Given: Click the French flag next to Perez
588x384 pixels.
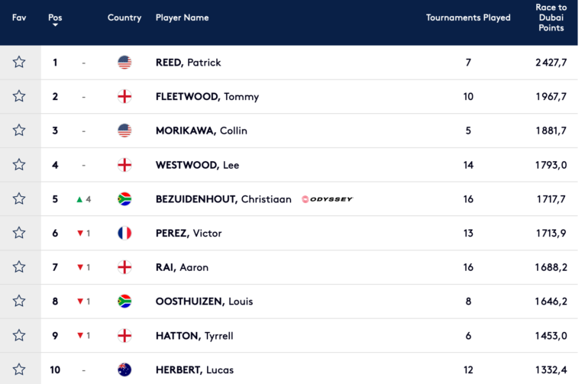Looking at the screenshot, I should pos(124,233).
